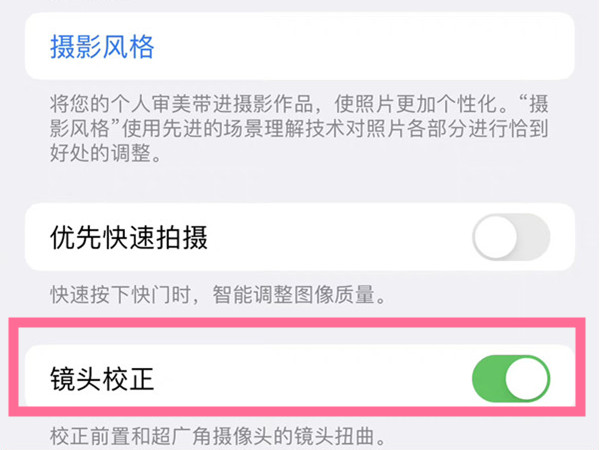Click the green part of 镜头校正 switch

point(487,380)
